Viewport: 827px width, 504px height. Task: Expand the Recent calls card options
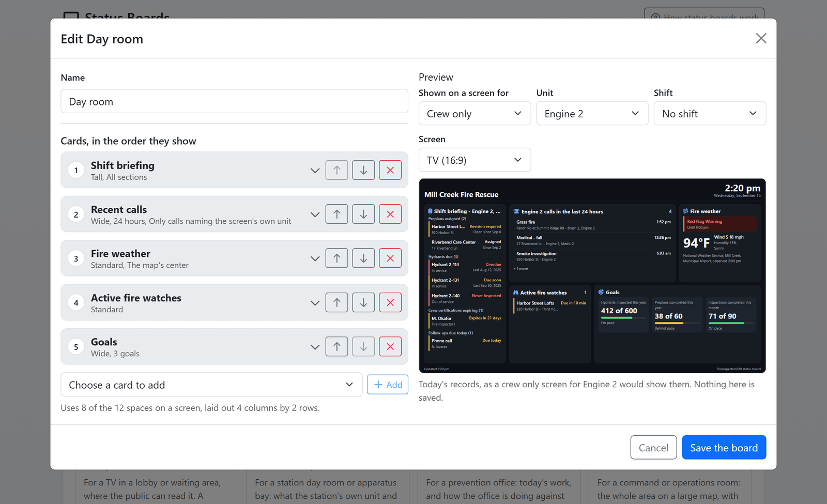pyautogui.click(x=315, y=215)
